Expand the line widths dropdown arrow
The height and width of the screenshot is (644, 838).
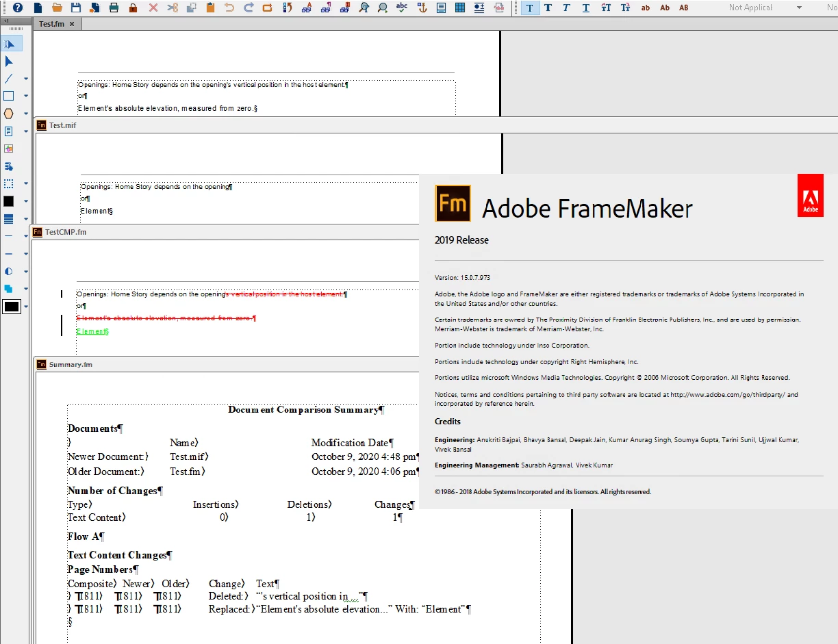(26, 219)
